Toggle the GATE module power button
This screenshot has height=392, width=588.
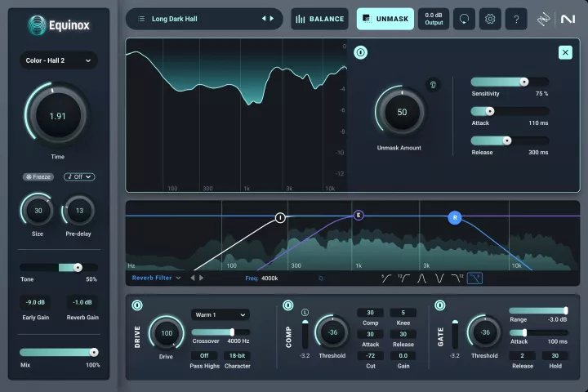pos(440,305)
